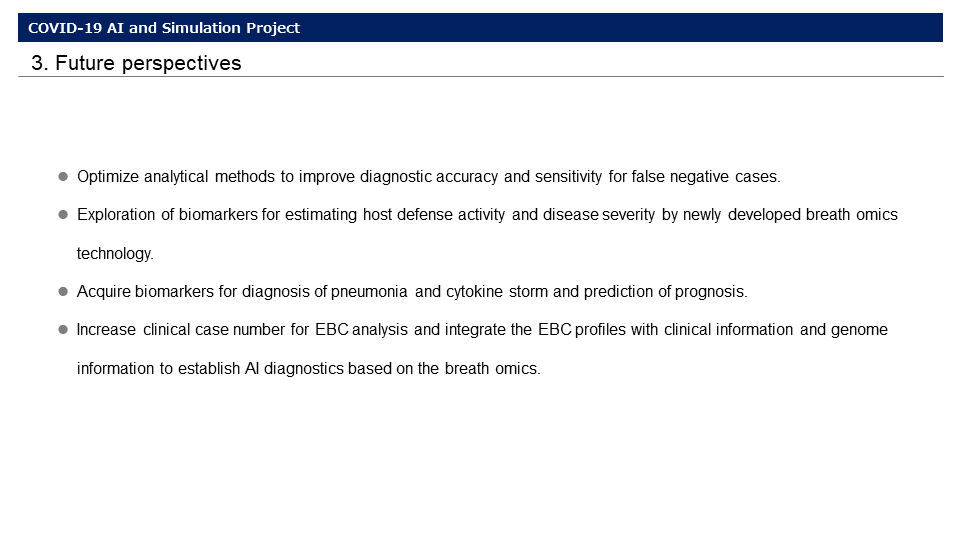Click the horizontal divider line under the title
The width and height of the screenshot is (960, 540).
(481, 77)
